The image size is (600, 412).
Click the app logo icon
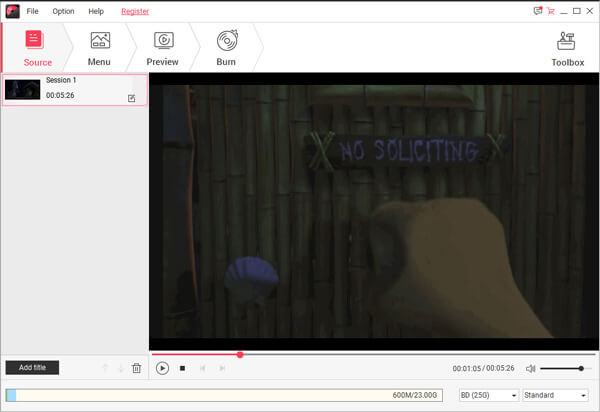click(13, 11)
